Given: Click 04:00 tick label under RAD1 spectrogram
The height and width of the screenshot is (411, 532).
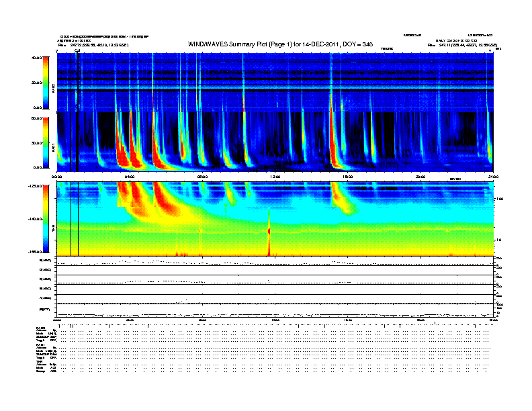Looking at the screenshot, I should click(130, 177).
